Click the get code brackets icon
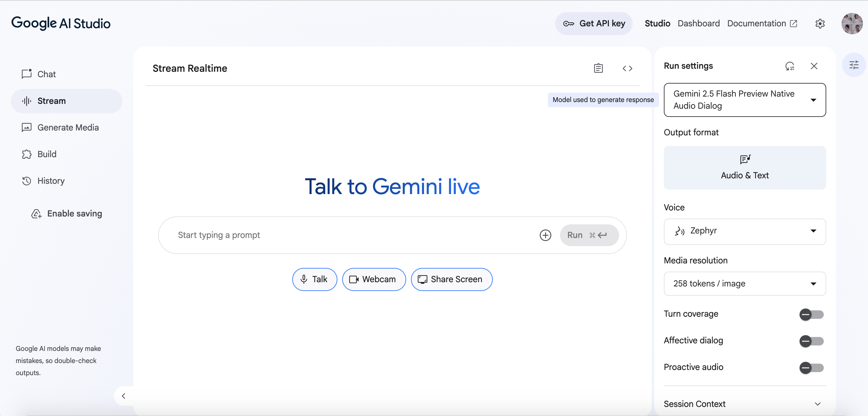Screen dimensions: 868x416 [627, 68]
